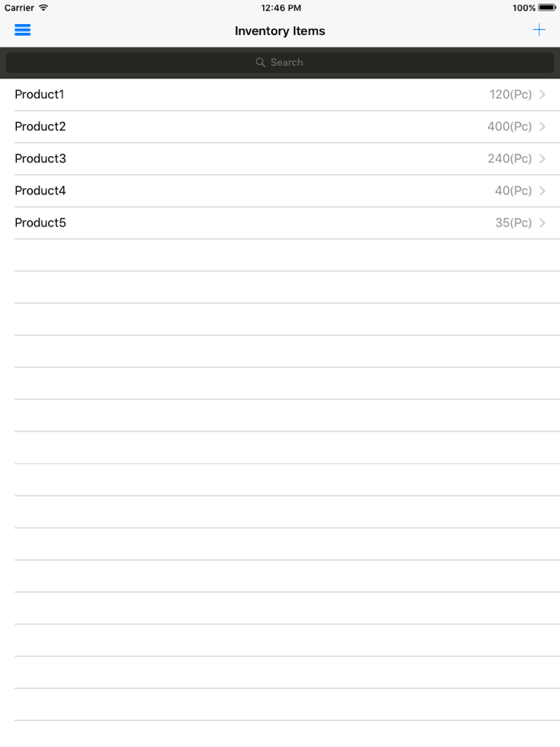
Task: Select the Product2 row label
Action: click(40, 127)
